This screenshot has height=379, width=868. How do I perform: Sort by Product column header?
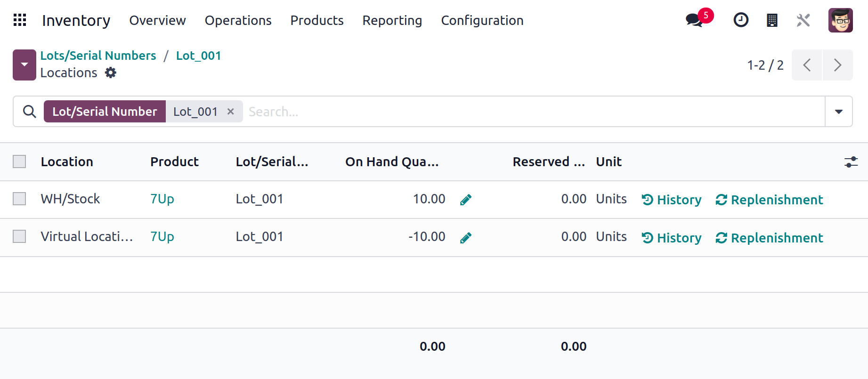click(174, 161)
